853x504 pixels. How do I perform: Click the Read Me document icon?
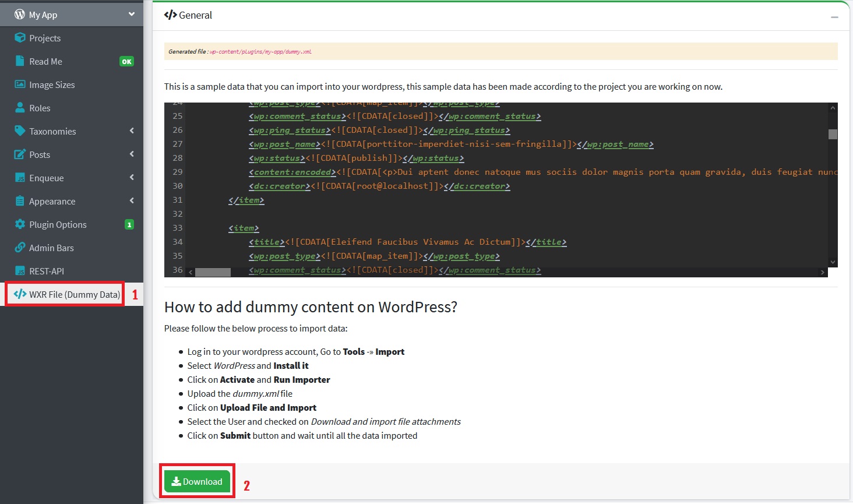pos(20,61)
